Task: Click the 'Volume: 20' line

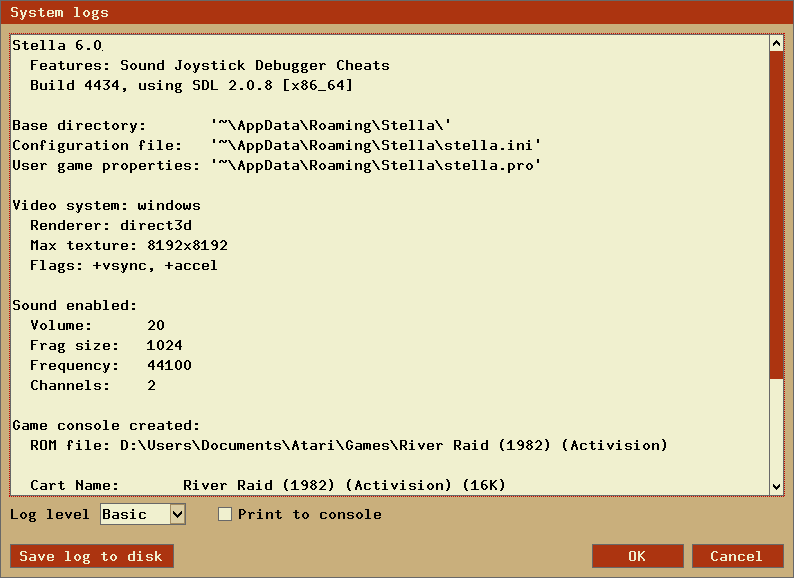Action: [97, 325]
